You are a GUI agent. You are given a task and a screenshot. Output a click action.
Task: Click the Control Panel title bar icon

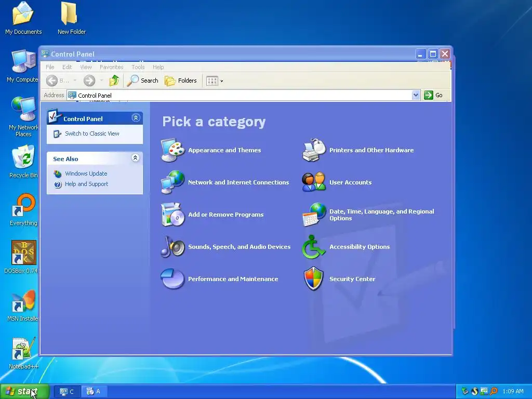click(x=45, y=54)
